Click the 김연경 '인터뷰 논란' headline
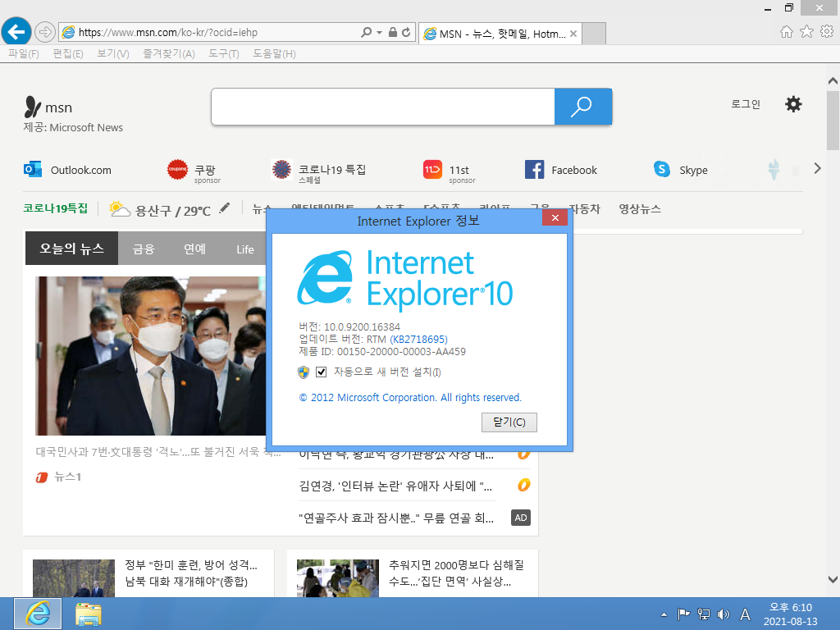This screenshot has height=630, width=840. click(x=395, y=486)
